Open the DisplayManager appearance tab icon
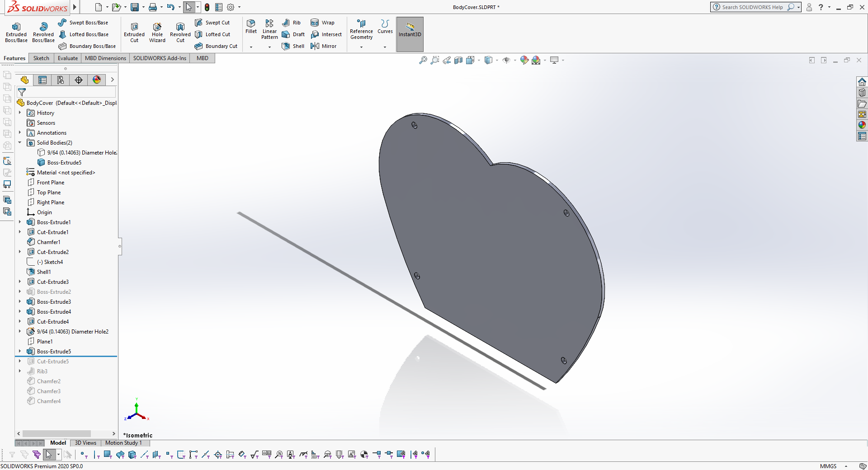Viewport: 868px width, 470px height. point(97,80)
